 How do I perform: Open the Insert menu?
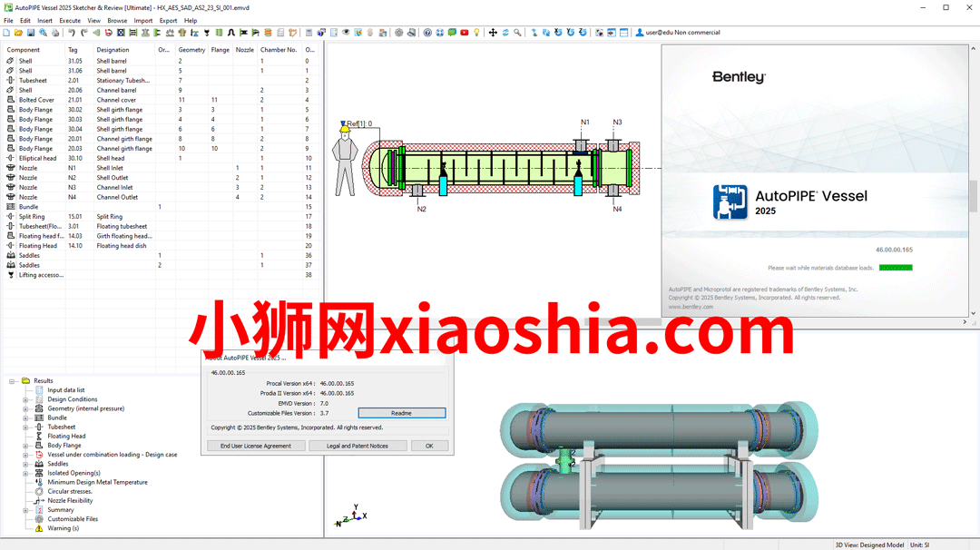(x=44, y=21)
